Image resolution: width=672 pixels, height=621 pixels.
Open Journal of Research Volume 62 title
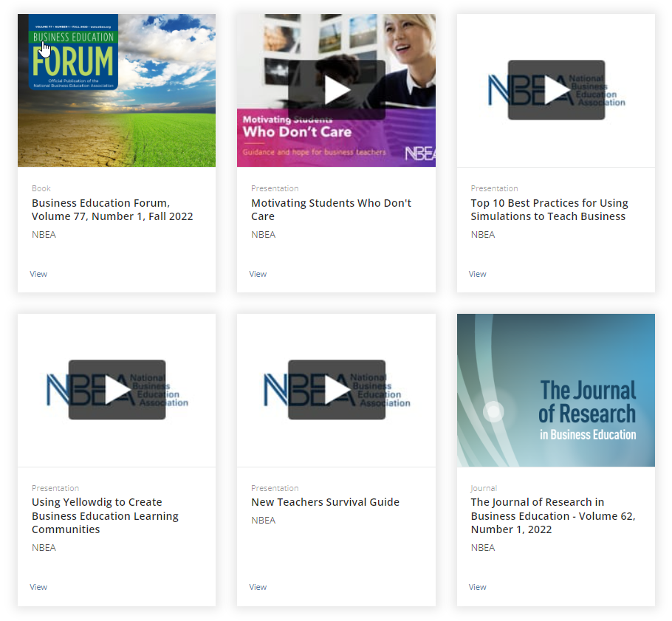click(552, 515)
